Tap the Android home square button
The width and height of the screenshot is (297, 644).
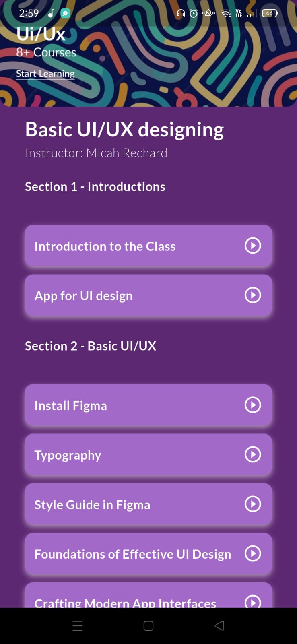pos(148,625)
